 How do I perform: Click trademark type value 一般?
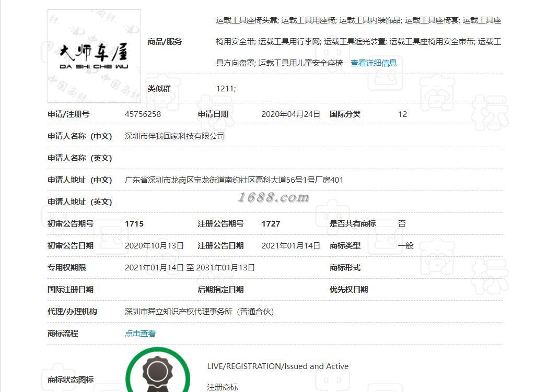(406, 246)
